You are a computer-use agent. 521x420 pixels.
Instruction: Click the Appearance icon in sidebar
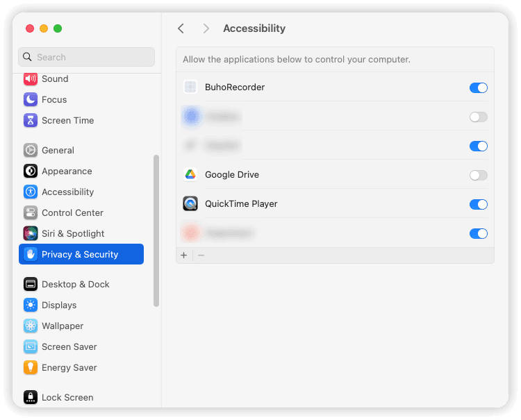click(31, 171)
